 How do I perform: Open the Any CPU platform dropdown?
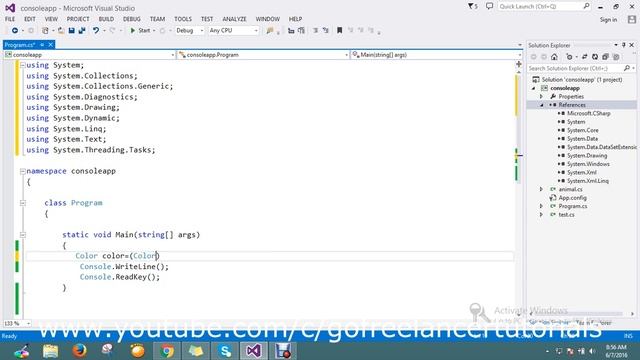coord(233,31)
